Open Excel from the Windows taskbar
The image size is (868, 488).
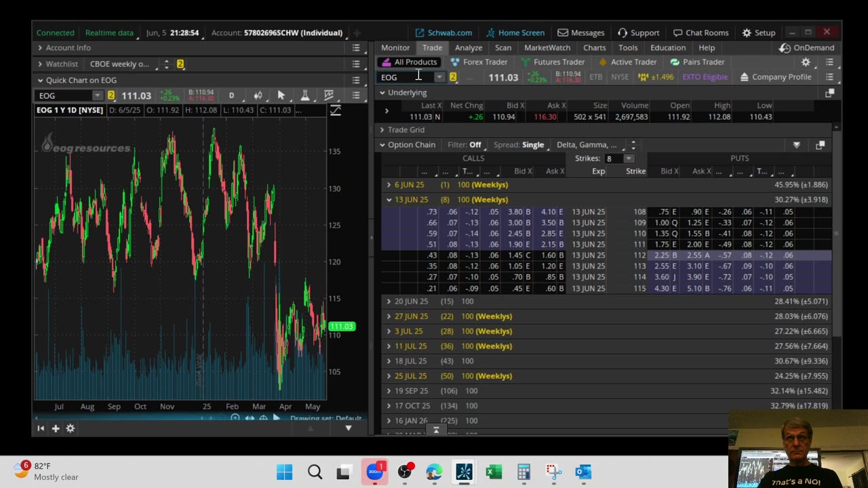(494, 472)
